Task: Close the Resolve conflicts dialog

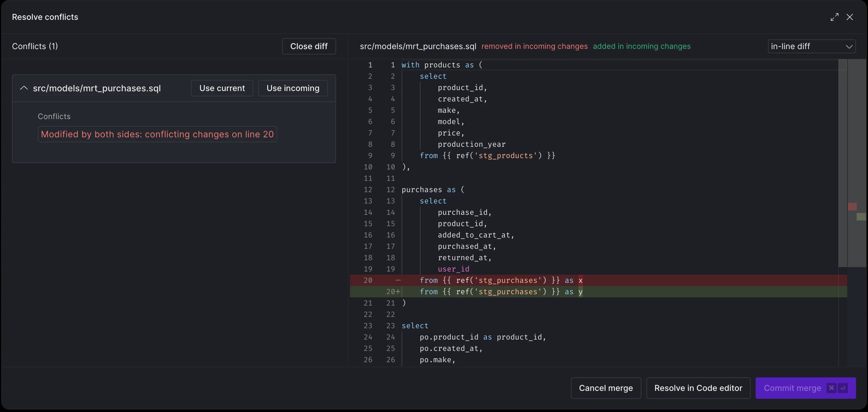Action: point(849,17)
